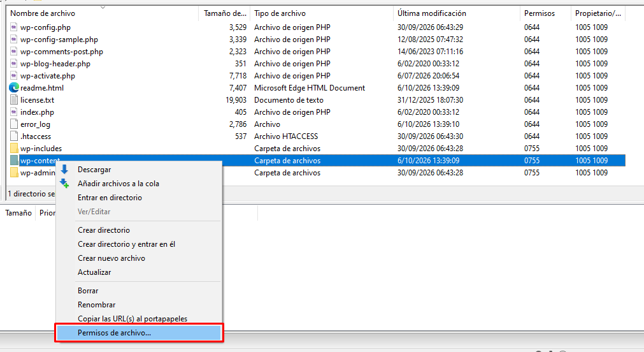Sort by Permisos column header
Screen dimensions: 644x352
click(540, 13)
